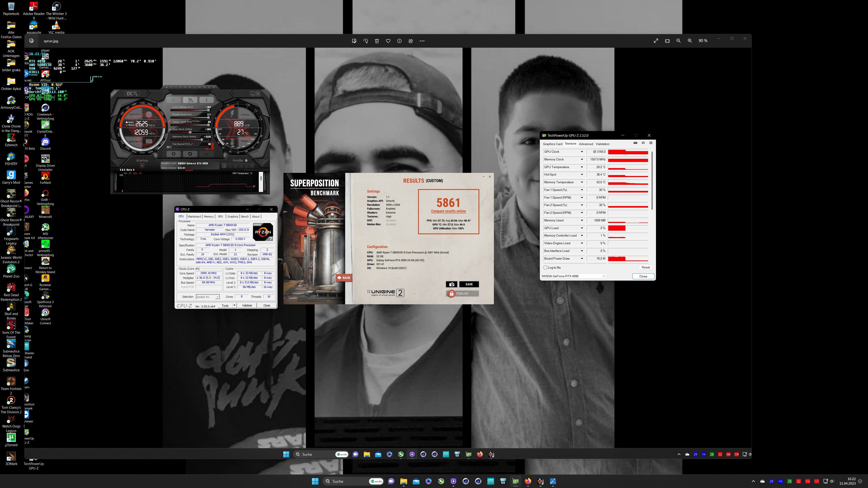
Task: Open the Board Power Draw dropdown arrow
Action: [x=582, y=259]
